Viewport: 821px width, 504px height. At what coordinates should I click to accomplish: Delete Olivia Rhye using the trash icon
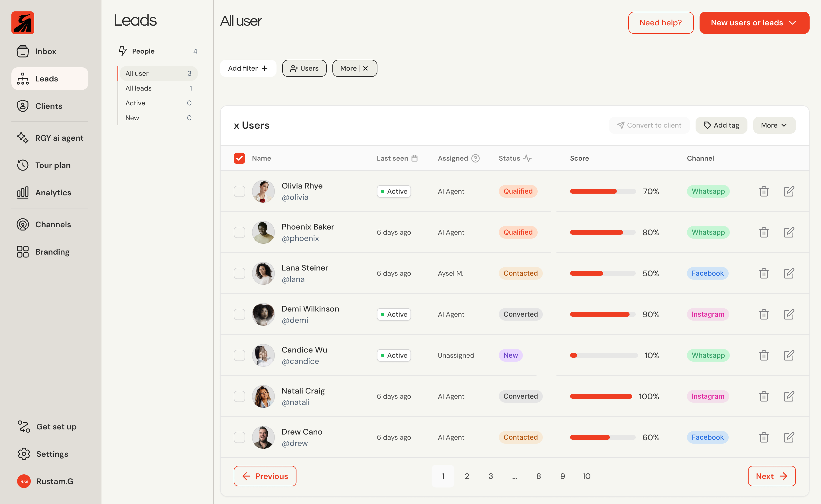764,191
